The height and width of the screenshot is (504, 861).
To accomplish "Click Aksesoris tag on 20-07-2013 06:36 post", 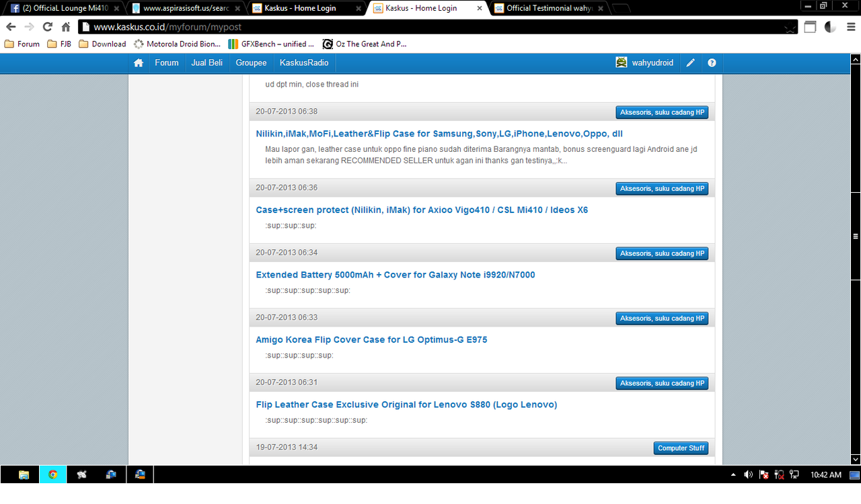I will 662,189.
